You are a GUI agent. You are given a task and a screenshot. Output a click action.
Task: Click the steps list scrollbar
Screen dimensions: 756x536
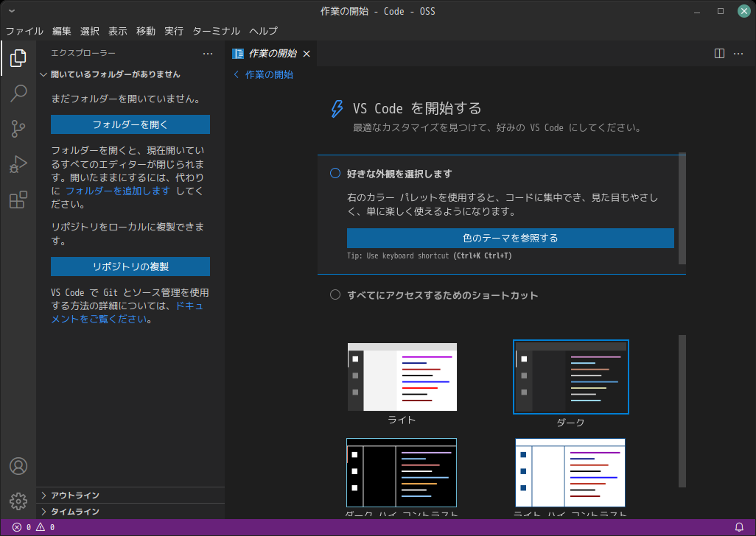(x=682, y=208)
